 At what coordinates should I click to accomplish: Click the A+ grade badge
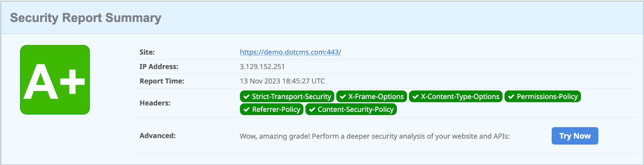[x=55, y=80]
